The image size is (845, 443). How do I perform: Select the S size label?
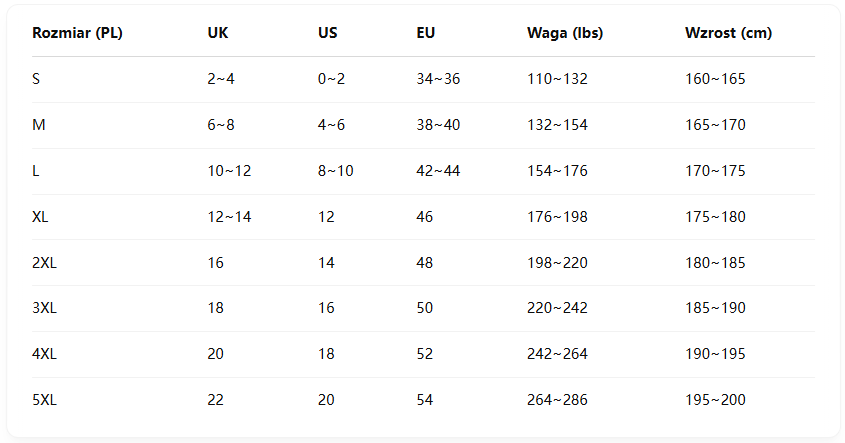point(36,79)
